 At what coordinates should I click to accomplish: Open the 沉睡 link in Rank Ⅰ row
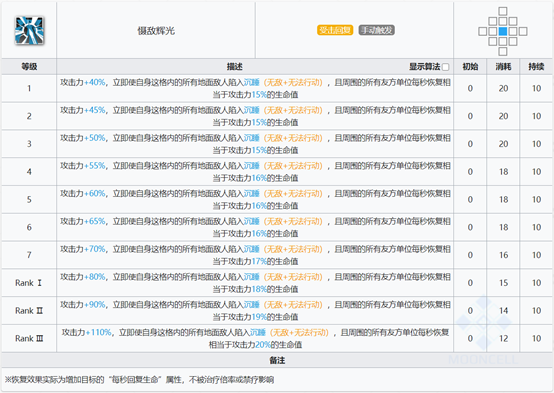point(252,277)
